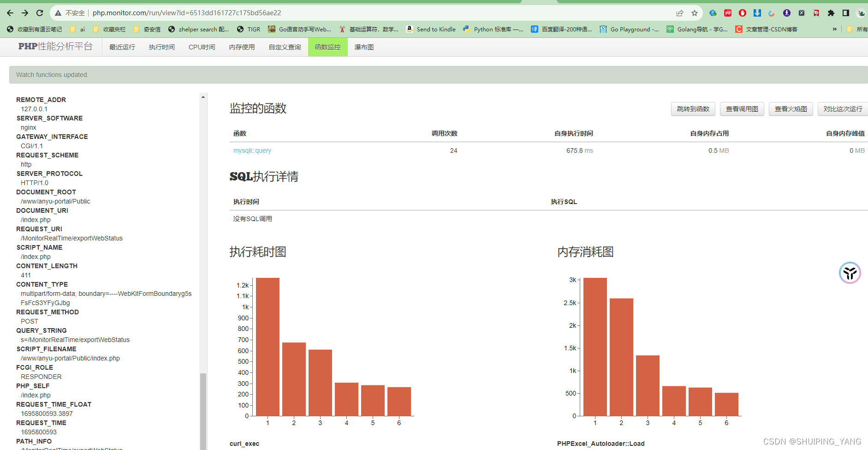The image size is (868, 450).
Task: Open the red bookmark-ribbon extension
Action: point(816,13)
